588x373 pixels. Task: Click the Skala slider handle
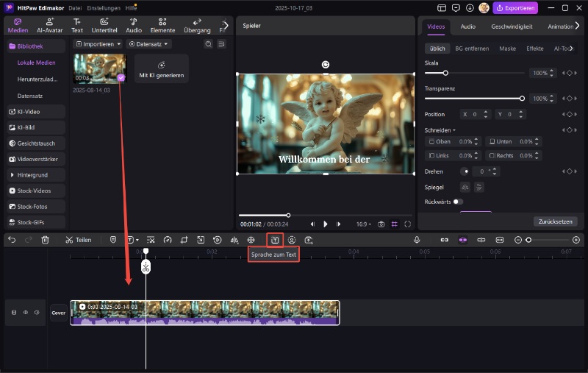point(445,73)
